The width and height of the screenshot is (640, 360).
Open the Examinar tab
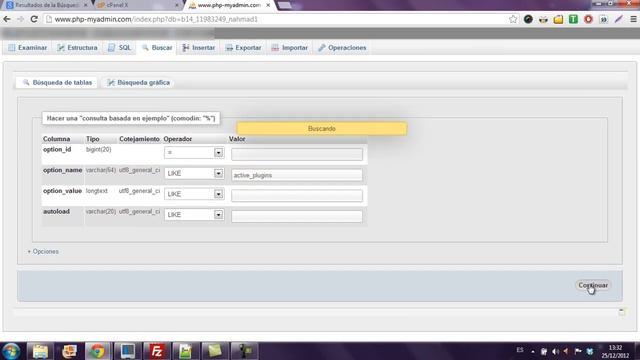tap(28, 48)
